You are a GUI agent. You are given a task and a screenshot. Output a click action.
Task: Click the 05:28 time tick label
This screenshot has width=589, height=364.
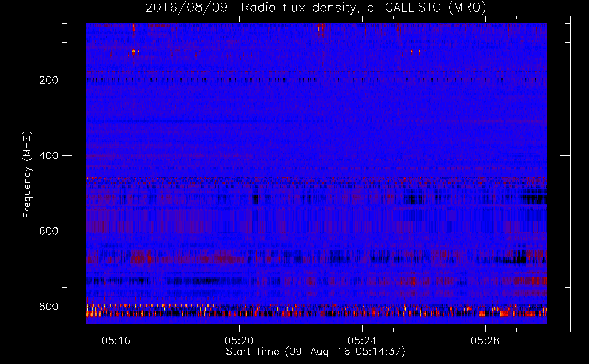pos(485,341)
